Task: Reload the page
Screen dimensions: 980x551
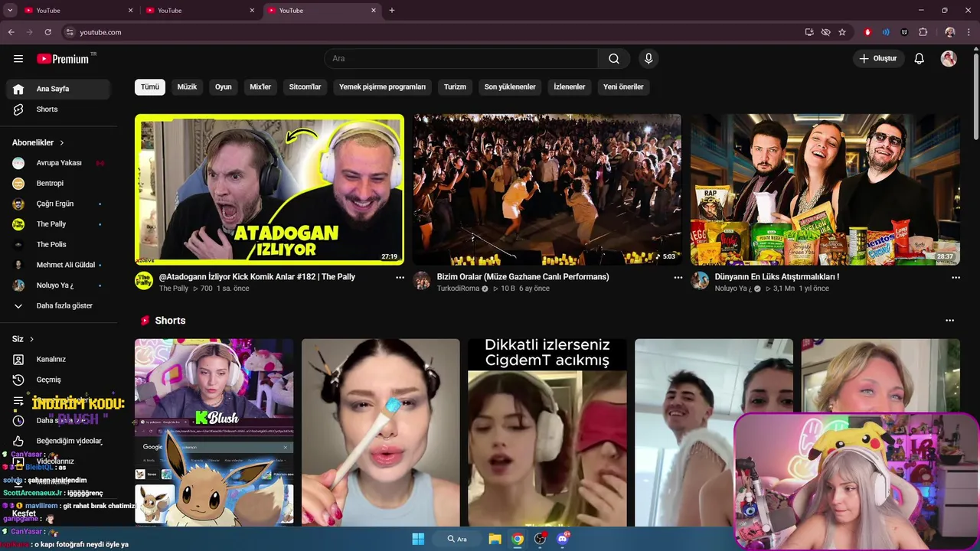Action: [47, 32]
